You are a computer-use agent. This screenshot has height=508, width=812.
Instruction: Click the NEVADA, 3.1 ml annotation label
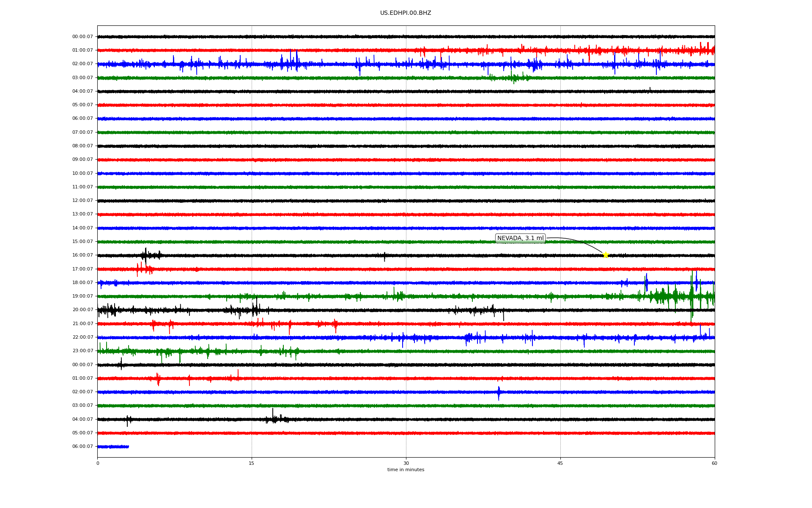[520, 238]
